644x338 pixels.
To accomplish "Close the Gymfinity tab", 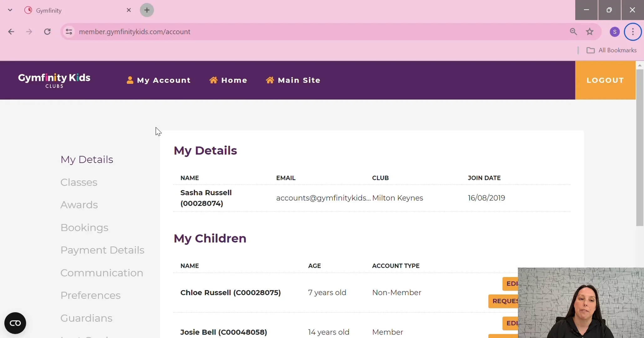I will click(x=129, y=10).
